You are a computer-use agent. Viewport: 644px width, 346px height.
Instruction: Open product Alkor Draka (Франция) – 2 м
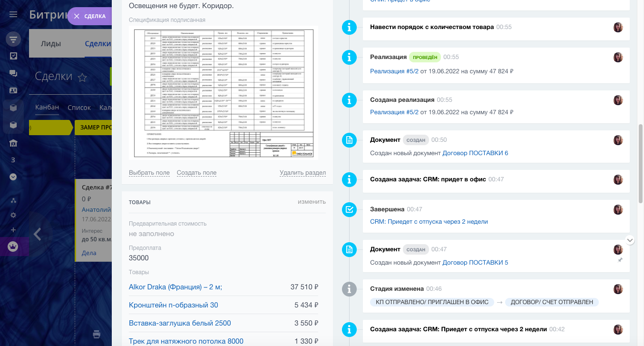point(176,287)
